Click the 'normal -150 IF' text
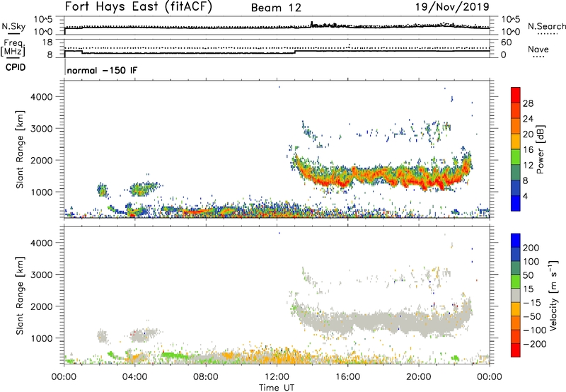 click(x=102, y=70)
